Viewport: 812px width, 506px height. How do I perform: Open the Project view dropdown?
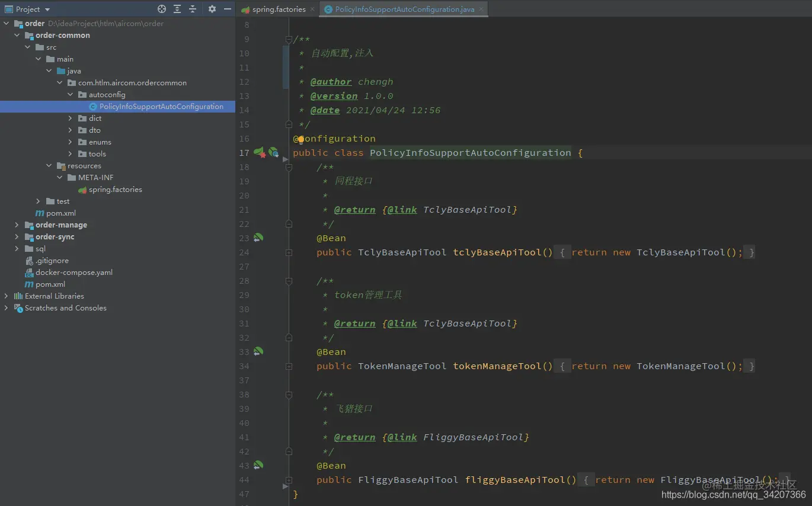[x=47, y=9]
